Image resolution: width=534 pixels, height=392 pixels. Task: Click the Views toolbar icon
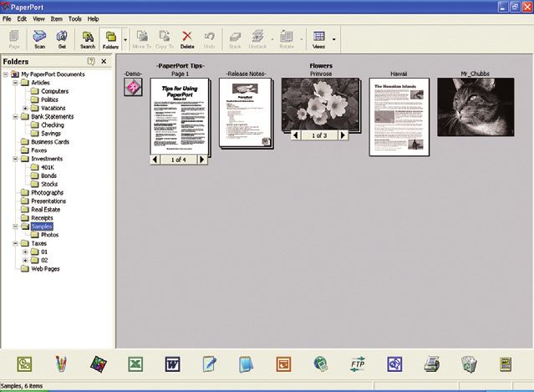pos(318,39)
